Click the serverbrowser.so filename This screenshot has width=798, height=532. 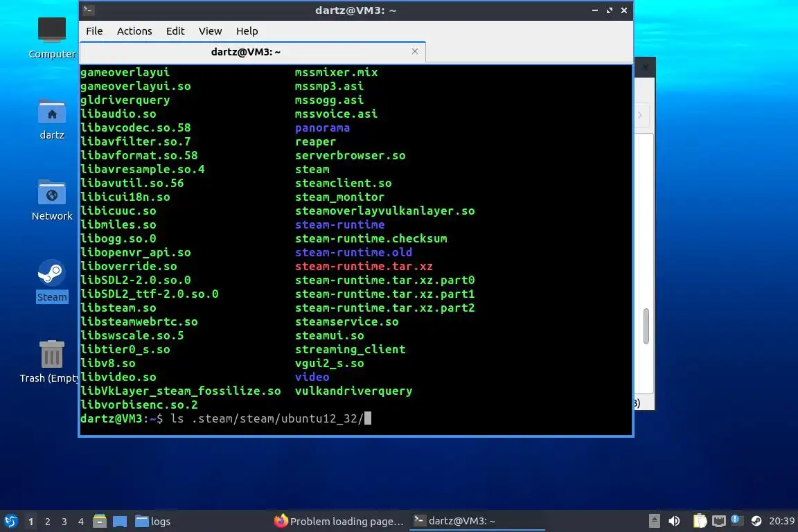(350, 156)
